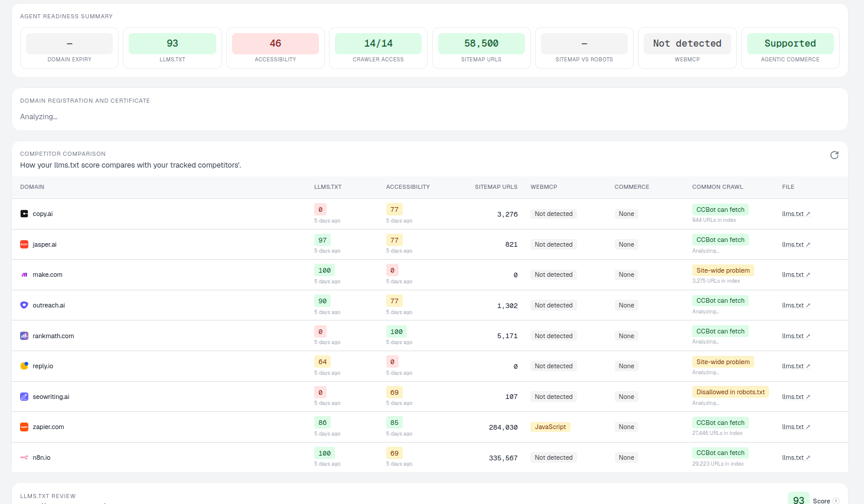Click the '27,446 URLs in index' text
Screen dimensions: 864x504
click(x=718, y=433)
